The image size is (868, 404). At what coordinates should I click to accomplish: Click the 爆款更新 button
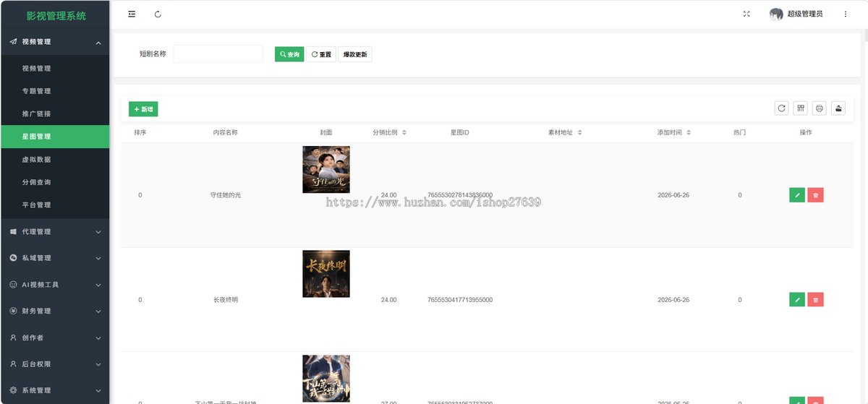[x=355, y=54]
